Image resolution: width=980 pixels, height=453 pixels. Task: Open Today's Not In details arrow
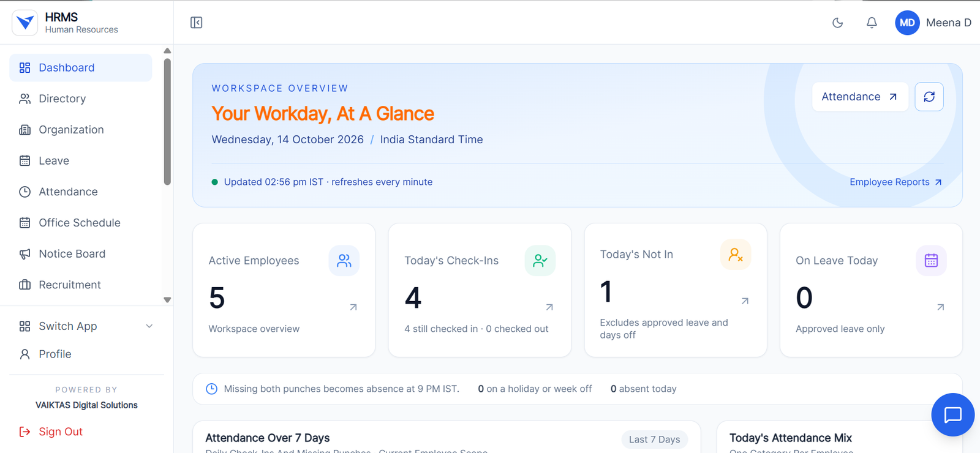point(745,301)
